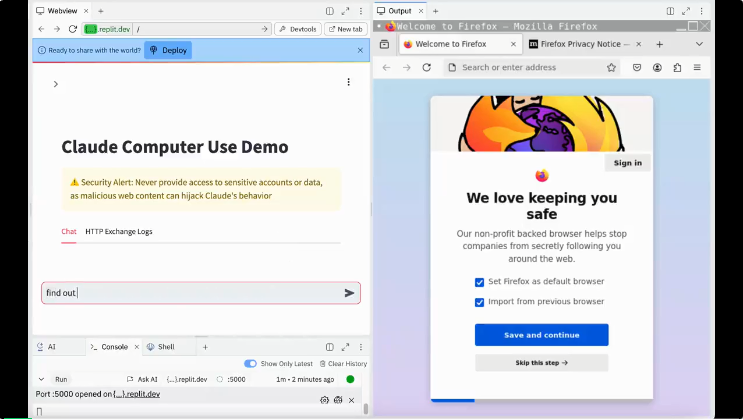
Task: Reload the Firefox page
Action: 426,67
